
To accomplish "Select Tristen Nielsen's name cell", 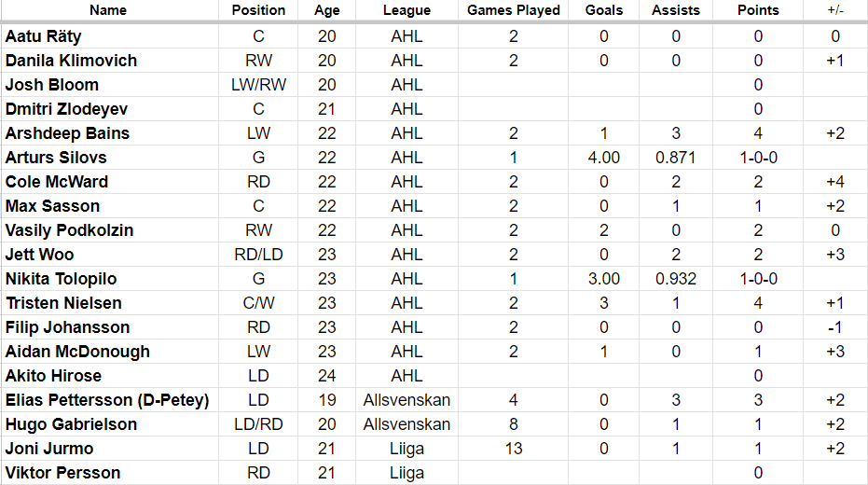I will click(63, 303).
